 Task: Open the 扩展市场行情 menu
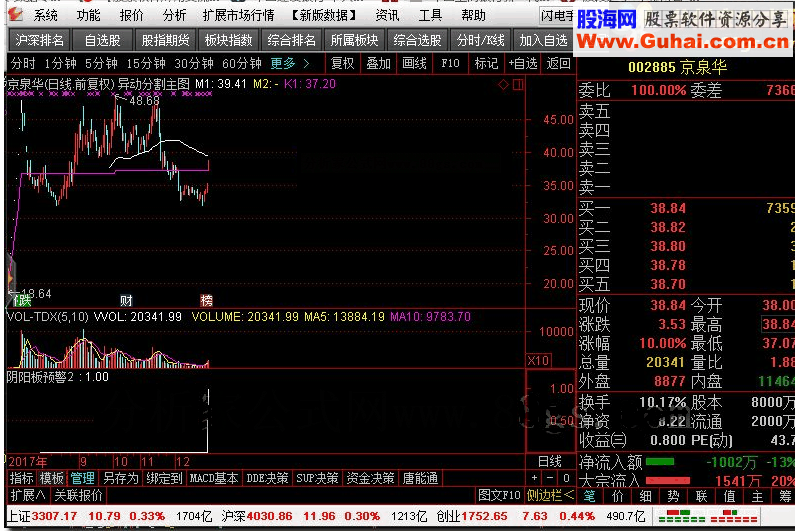[238, 15]
